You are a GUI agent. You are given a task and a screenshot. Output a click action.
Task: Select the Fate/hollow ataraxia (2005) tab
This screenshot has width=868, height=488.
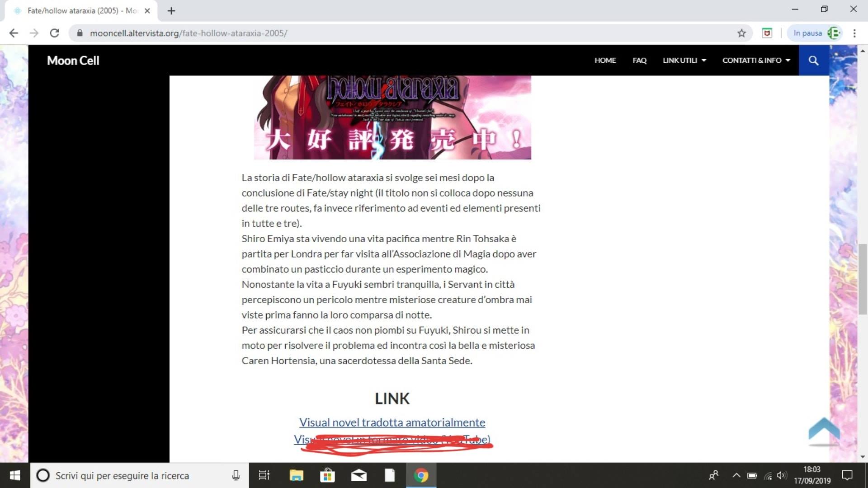pos(81,11)
